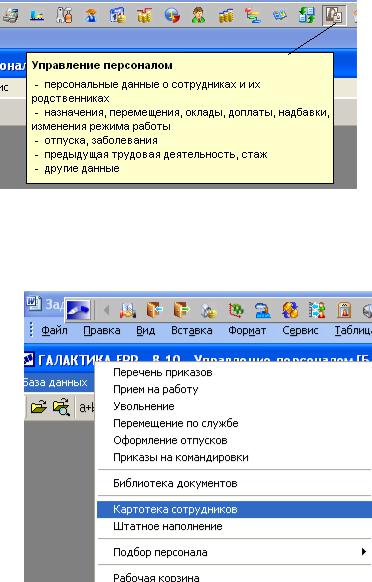Click the blue person at computer icon
The width and height of the screenshot is (372, 582).
tap(262, 310)
